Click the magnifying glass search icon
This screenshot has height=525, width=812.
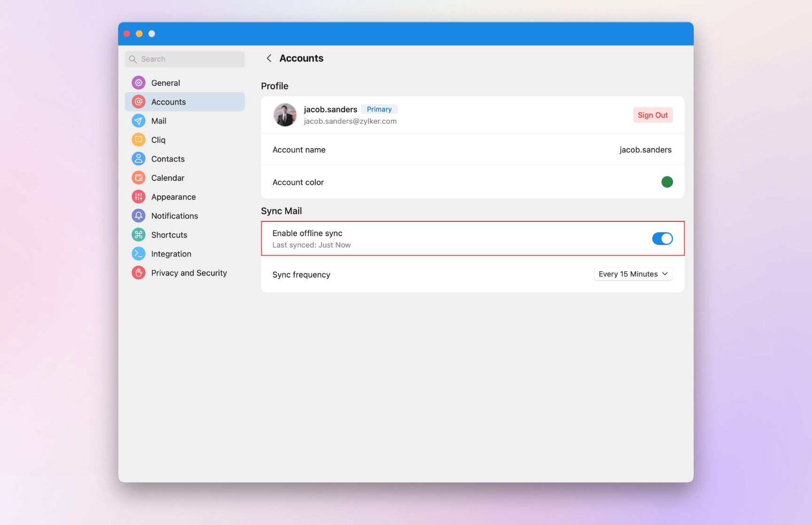pos(133,59)
